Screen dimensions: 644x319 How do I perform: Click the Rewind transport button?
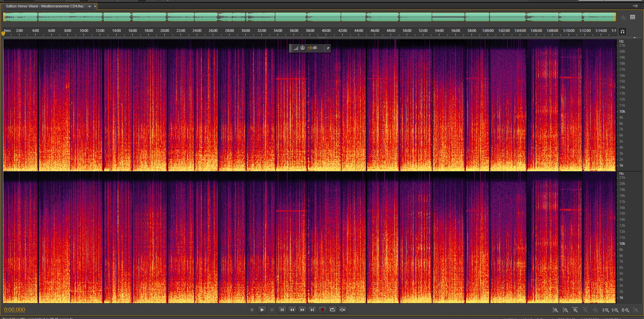292,310
